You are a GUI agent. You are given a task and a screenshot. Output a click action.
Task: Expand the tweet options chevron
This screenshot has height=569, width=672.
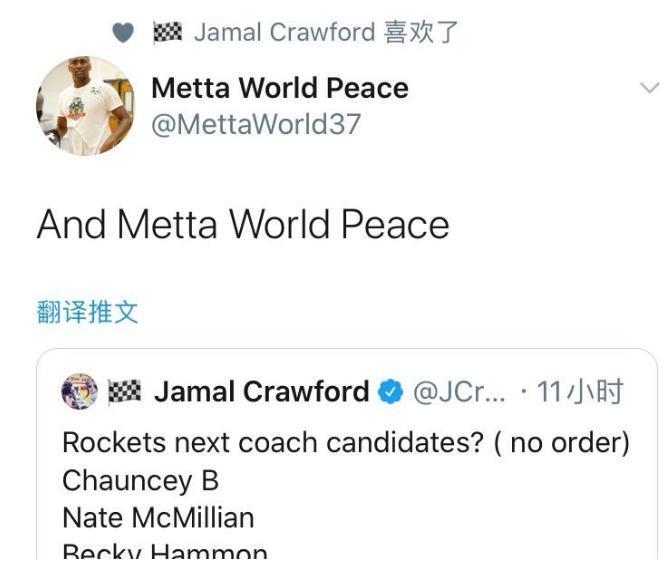click(650, 88)
